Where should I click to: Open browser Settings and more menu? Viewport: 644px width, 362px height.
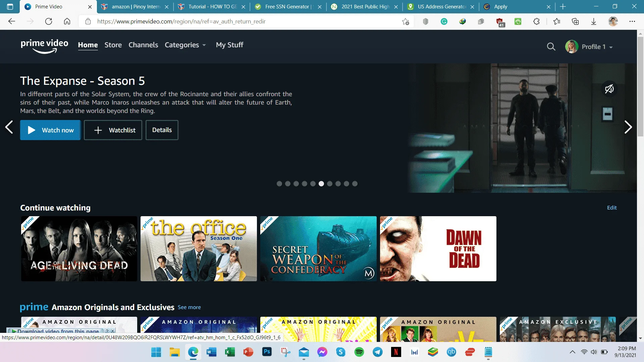point(632,21)
